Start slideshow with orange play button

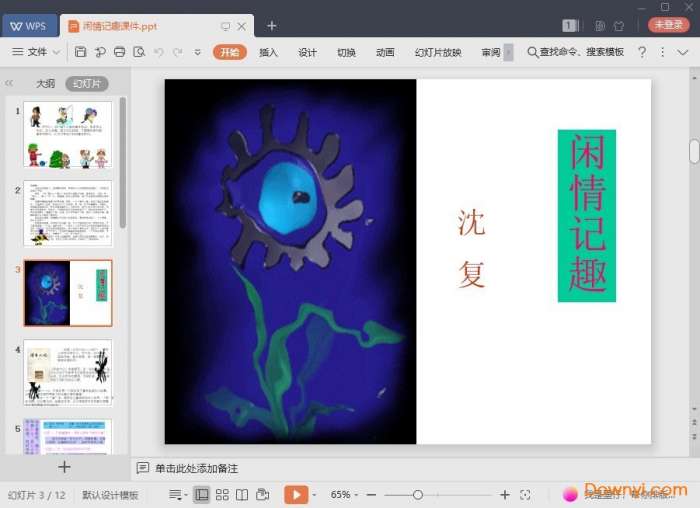pos(296,495)
